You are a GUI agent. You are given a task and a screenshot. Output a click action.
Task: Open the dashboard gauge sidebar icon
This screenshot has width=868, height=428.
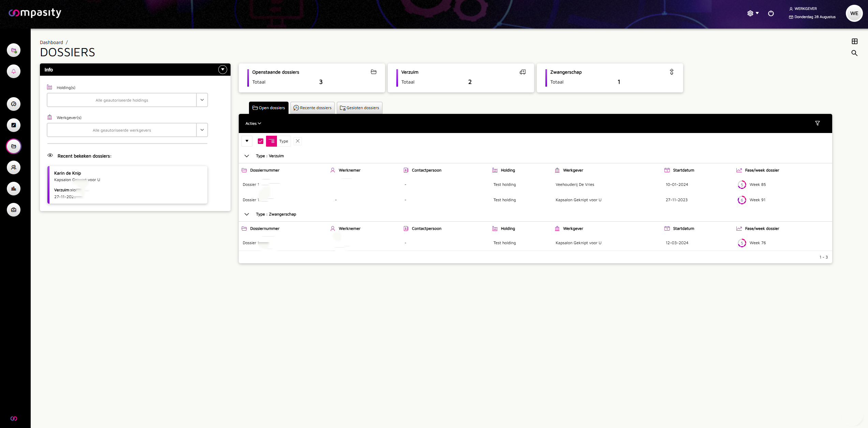(14, 104)
